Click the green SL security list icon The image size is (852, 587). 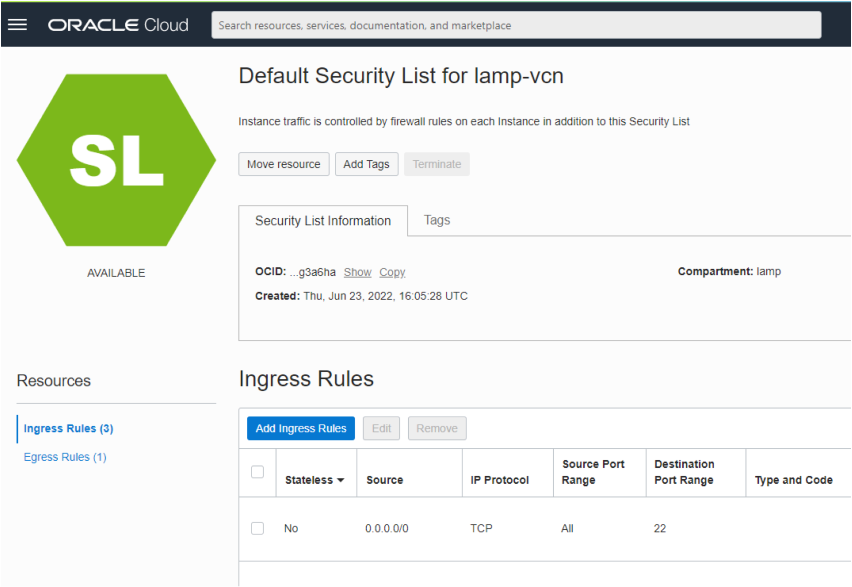tap(116, 159)
